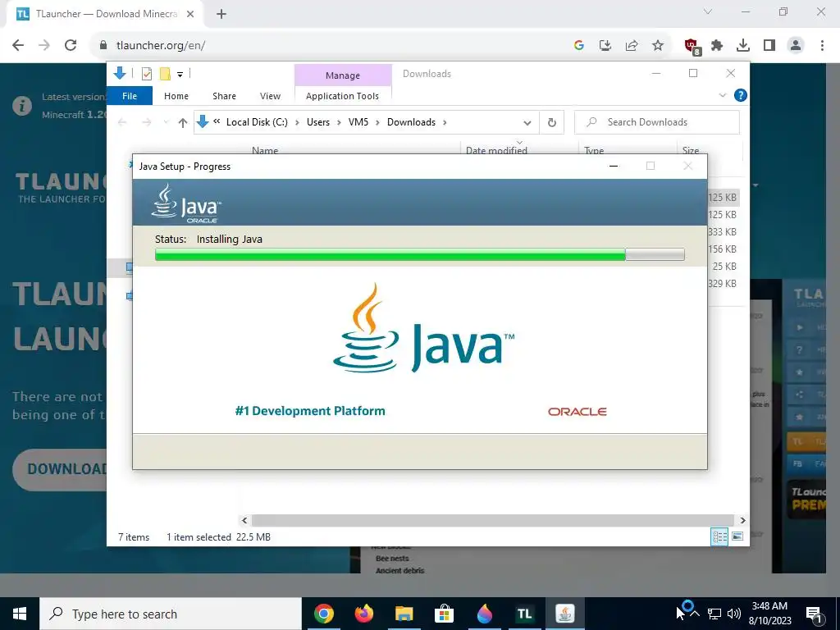
Task: Click the taskbar search box
Action: [x=171, y=614]
